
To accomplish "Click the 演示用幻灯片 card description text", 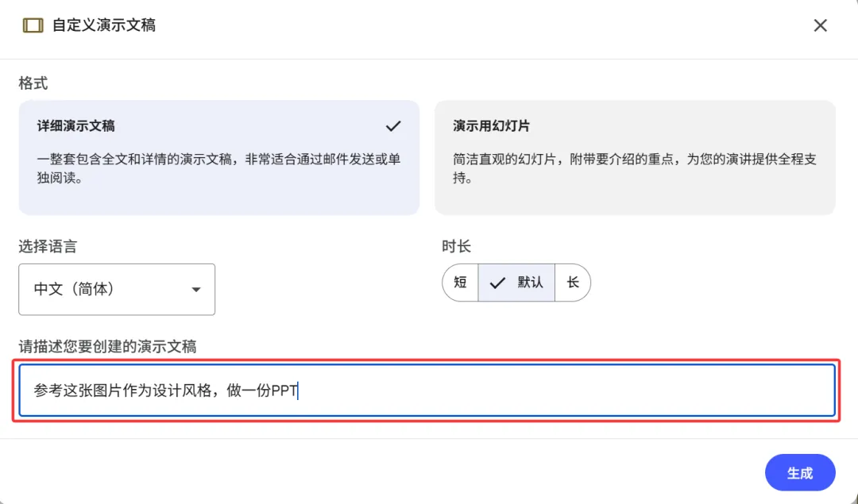I will [x=634, y=168].
